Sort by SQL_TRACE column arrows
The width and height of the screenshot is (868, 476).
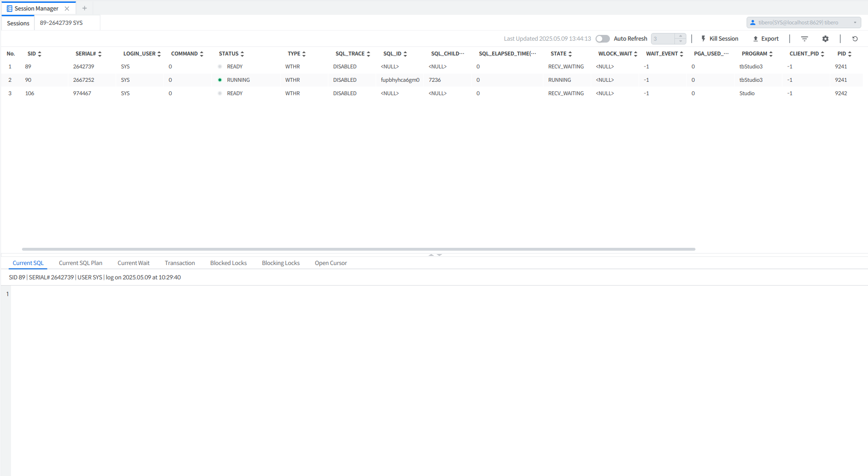tap(369, 54)
